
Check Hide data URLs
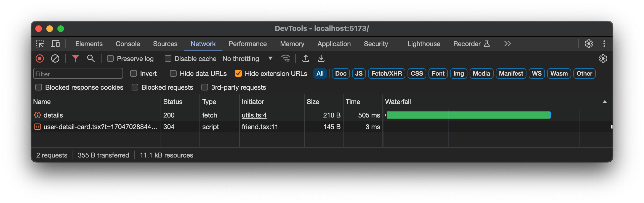coord(173,73)
